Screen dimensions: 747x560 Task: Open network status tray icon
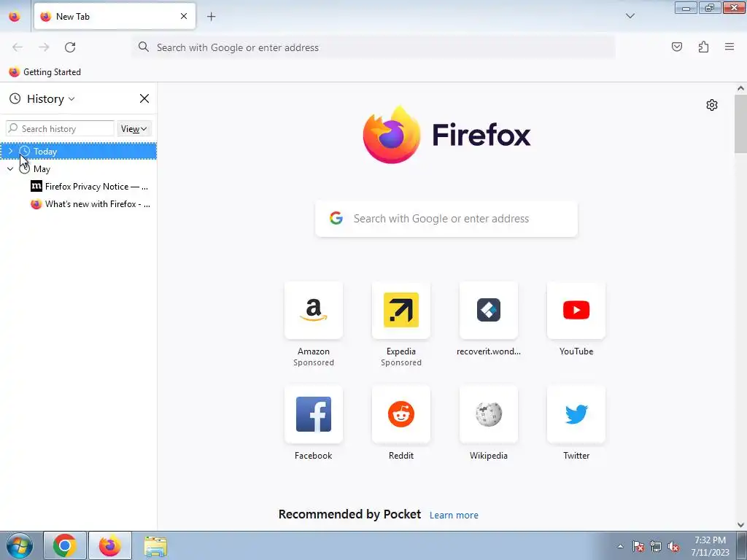click(656, 546)
